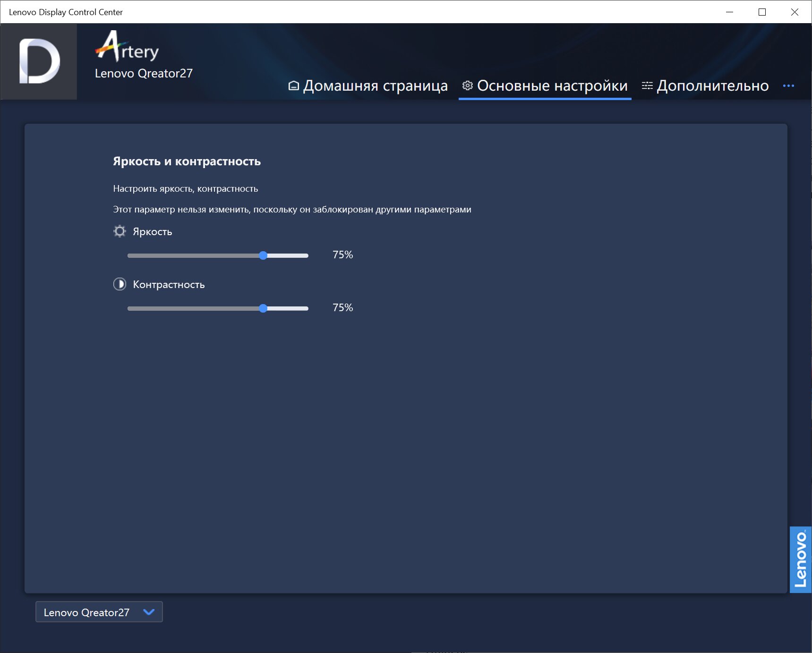
Task: Click the Контрастность 75% value
Action: pyautogui.click(x=342, y=307)
